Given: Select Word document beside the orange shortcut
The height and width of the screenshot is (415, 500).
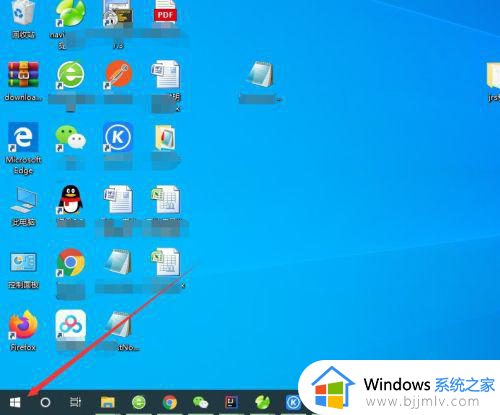Looking at the screenshot, I should tap(165, 74).
